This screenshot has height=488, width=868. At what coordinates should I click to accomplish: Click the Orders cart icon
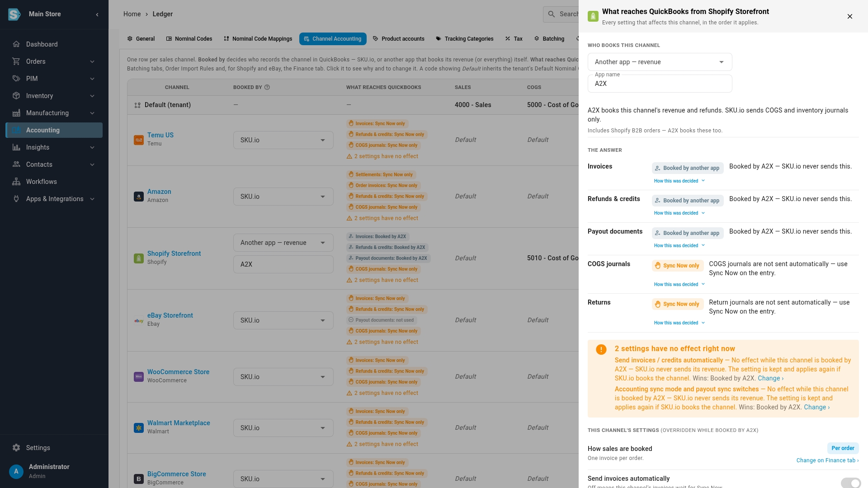[16, 61]
